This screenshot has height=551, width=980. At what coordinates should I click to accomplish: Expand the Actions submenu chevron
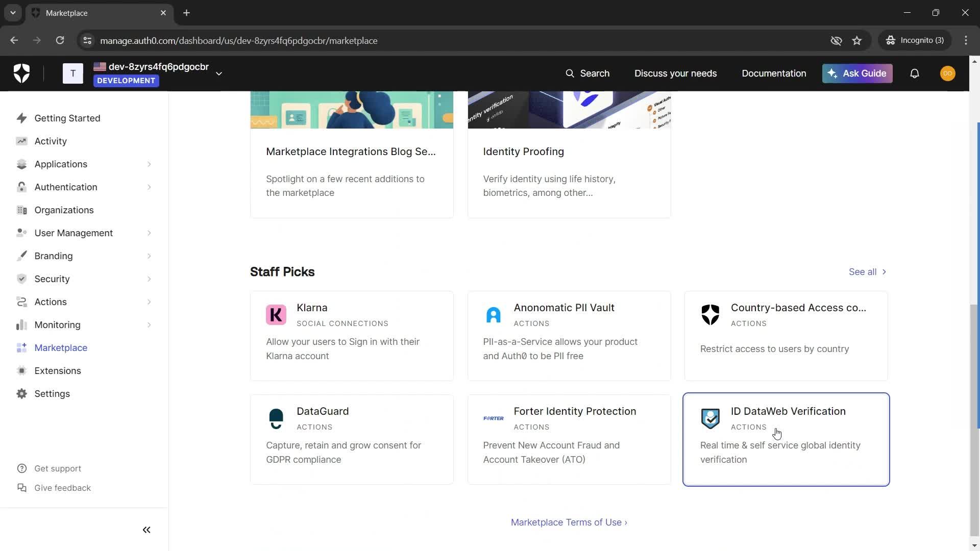pos(149,302)
